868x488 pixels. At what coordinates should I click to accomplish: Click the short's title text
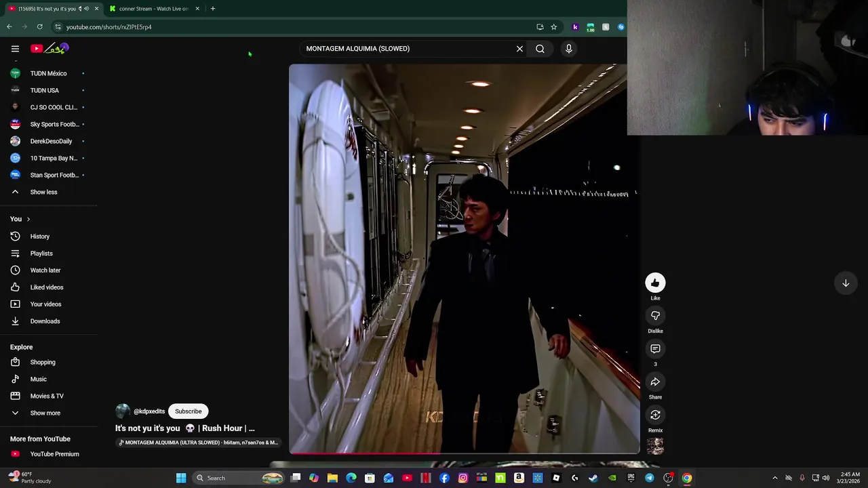(x=185, y=428)
